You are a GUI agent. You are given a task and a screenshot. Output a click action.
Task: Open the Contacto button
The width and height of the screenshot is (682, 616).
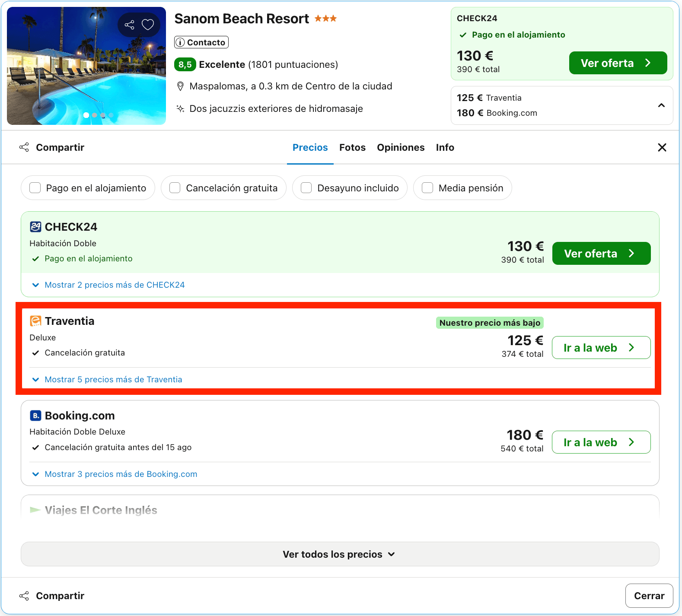201,42
